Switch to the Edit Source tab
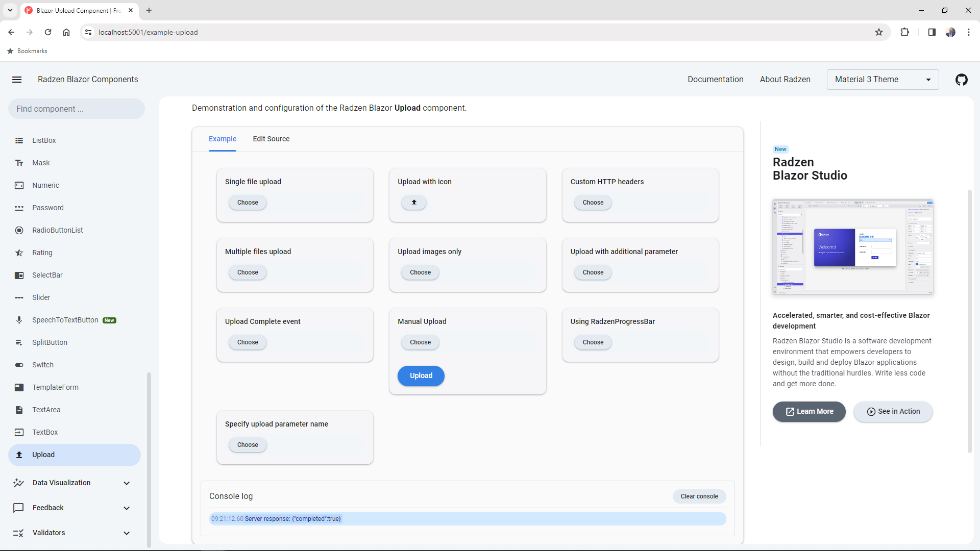Image resolution: width=980 pixels, height=551 pixels. coord(271,139)
